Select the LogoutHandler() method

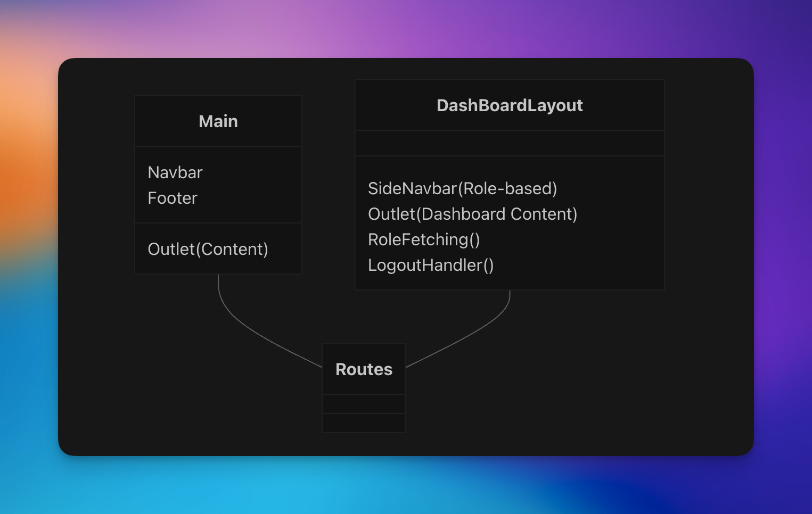click(431, 265)
